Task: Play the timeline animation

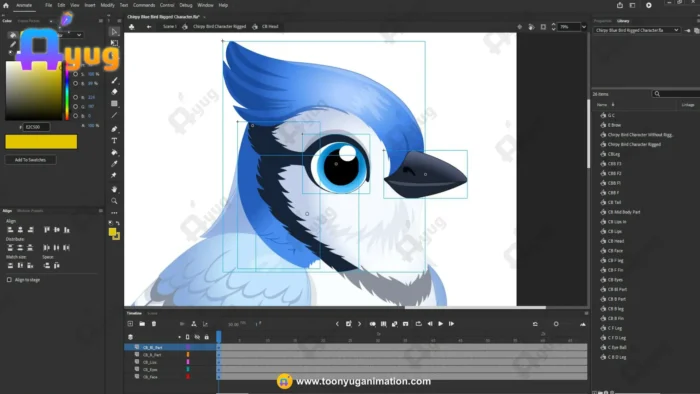Action: (441, 324)
